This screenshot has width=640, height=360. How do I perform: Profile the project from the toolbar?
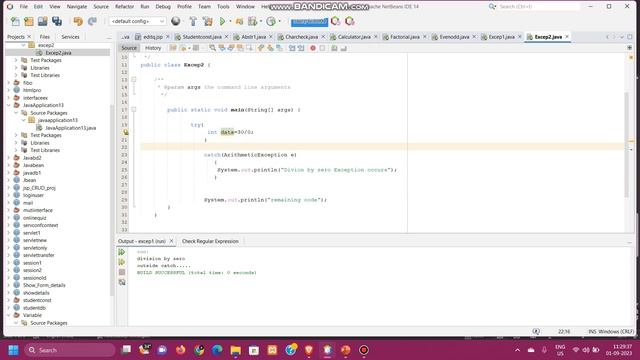coord(253,21)
